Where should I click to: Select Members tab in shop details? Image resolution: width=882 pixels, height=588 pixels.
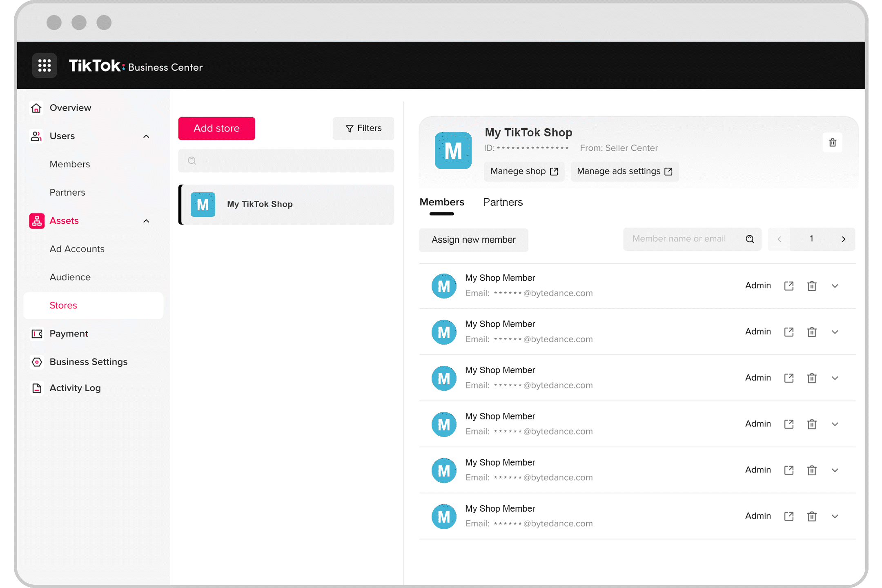click(x=442, y=202)
